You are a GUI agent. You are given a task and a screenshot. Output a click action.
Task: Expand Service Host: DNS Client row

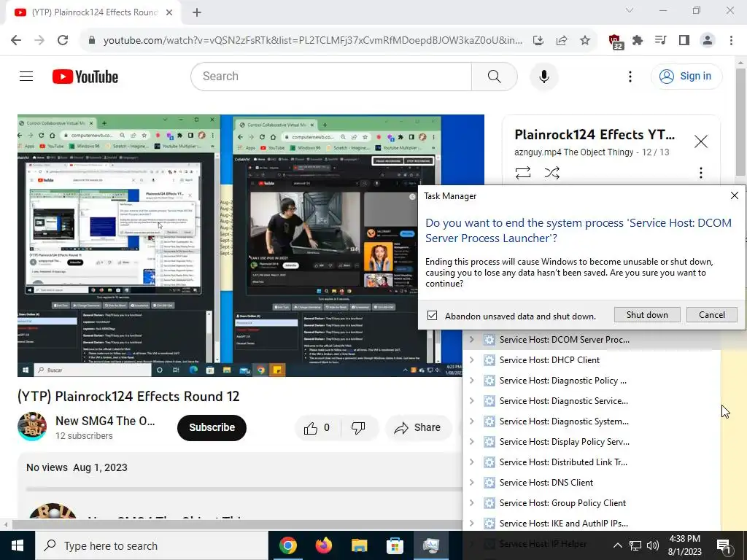(472, 483)
